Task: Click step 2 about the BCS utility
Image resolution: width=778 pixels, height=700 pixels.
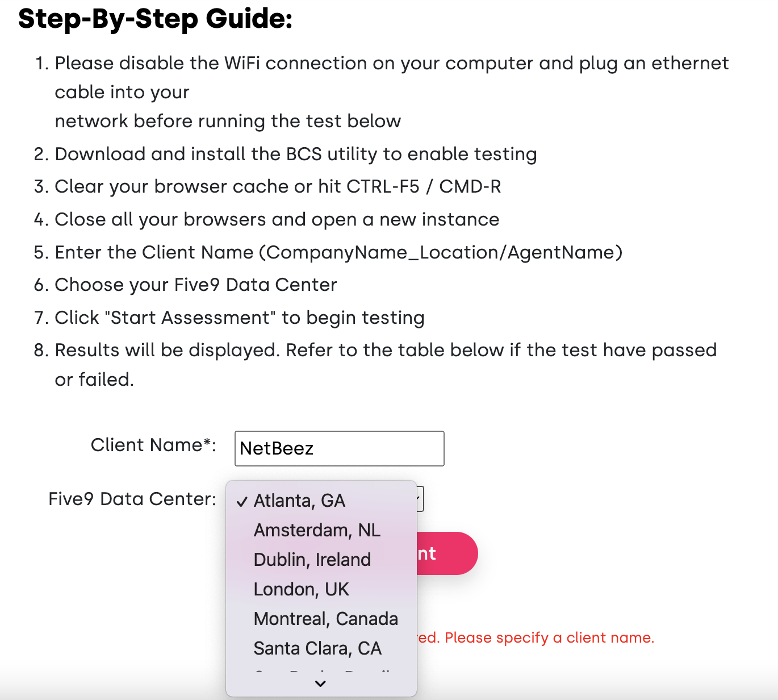Action: [x=296, y=154]
